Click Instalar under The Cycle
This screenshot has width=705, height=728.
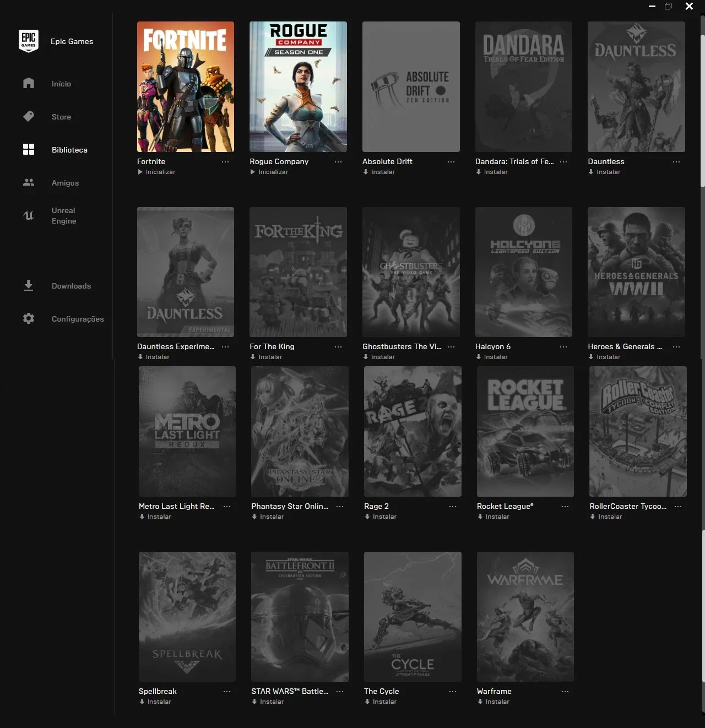(384, 702)
